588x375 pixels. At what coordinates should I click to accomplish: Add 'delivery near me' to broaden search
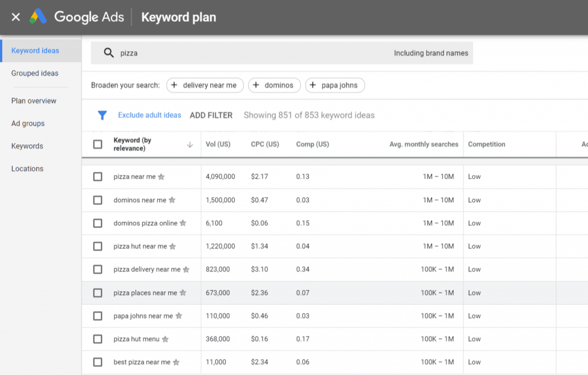(205, 85)
